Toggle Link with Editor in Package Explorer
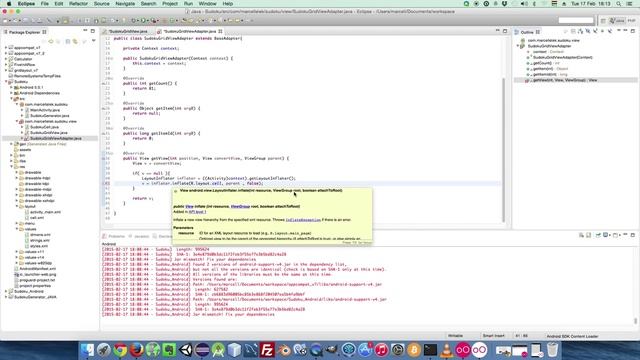This screenshot has width=640, height=360. [x=75, y=41]
